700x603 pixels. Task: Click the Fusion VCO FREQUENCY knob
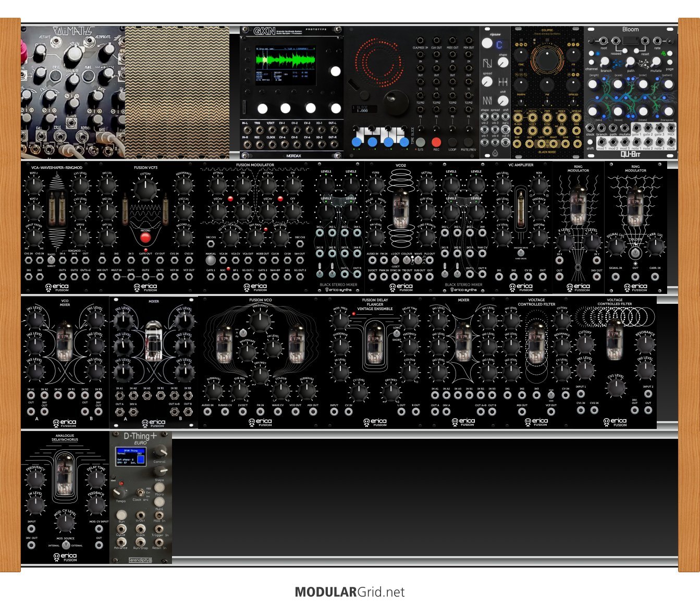click(259, 323)
